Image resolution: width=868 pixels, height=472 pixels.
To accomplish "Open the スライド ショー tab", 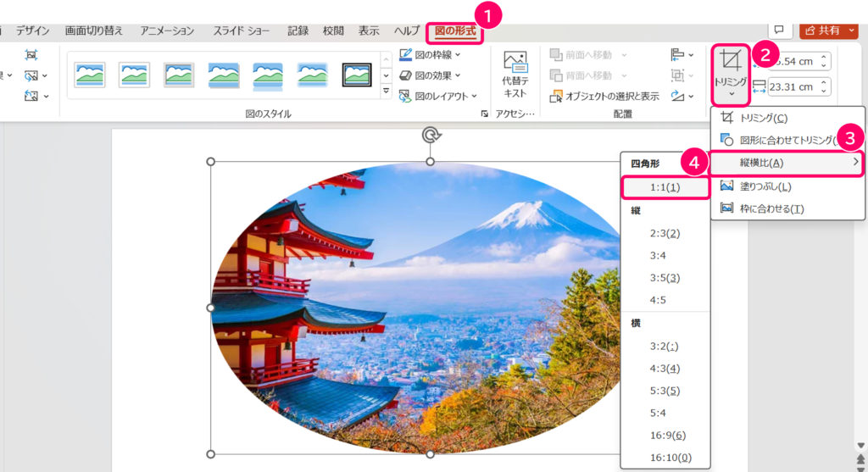I will click(x=241, y=31).
